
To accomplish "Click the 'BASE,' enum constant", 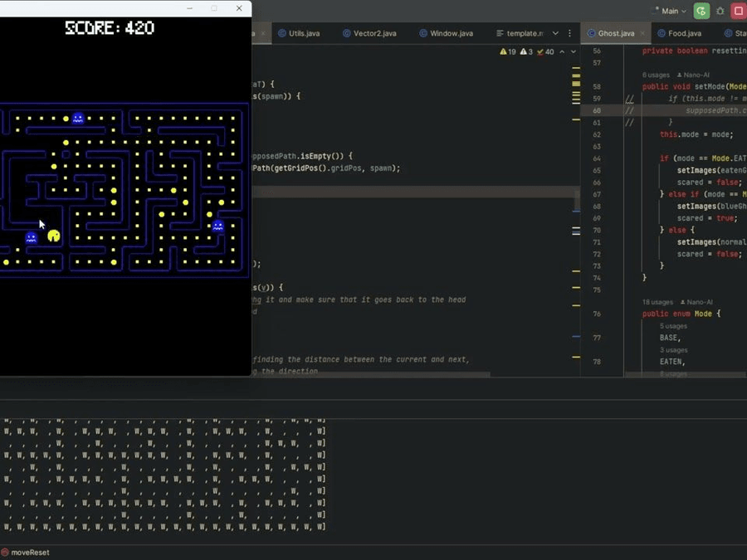I will coord(670,338).
